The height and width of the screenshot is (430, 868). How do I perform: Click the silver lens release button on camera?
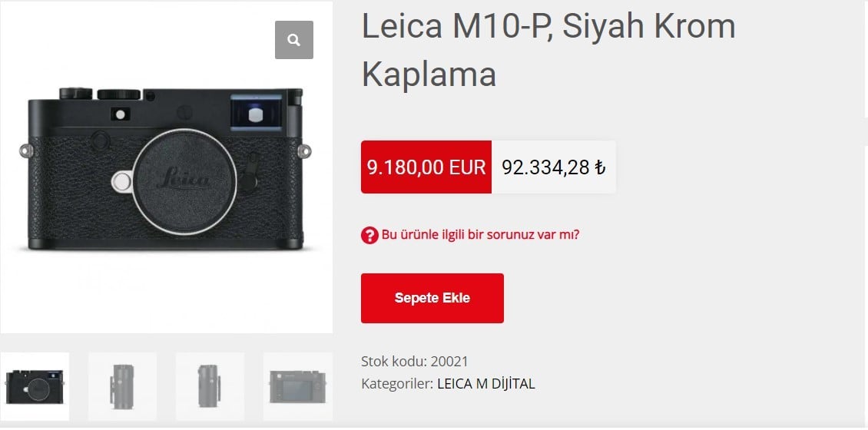coord(121,181)
